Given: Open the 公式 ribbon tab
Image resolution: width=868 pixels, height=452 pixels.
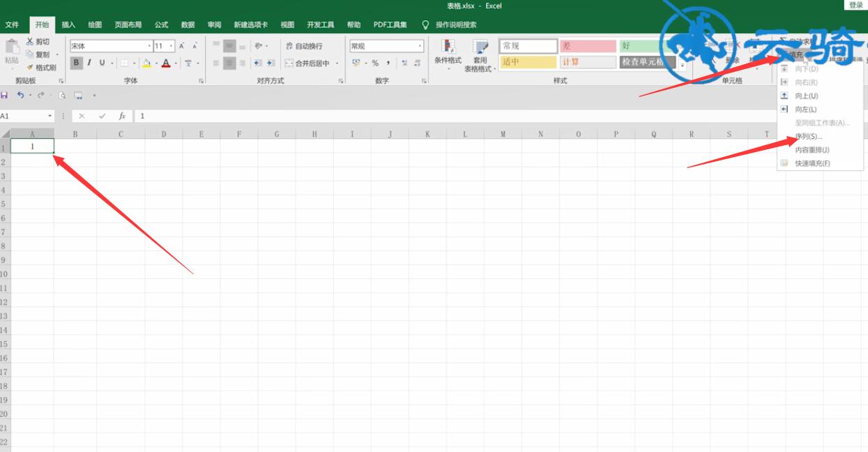Looking at the screenshot, I should tap(161, 24).
